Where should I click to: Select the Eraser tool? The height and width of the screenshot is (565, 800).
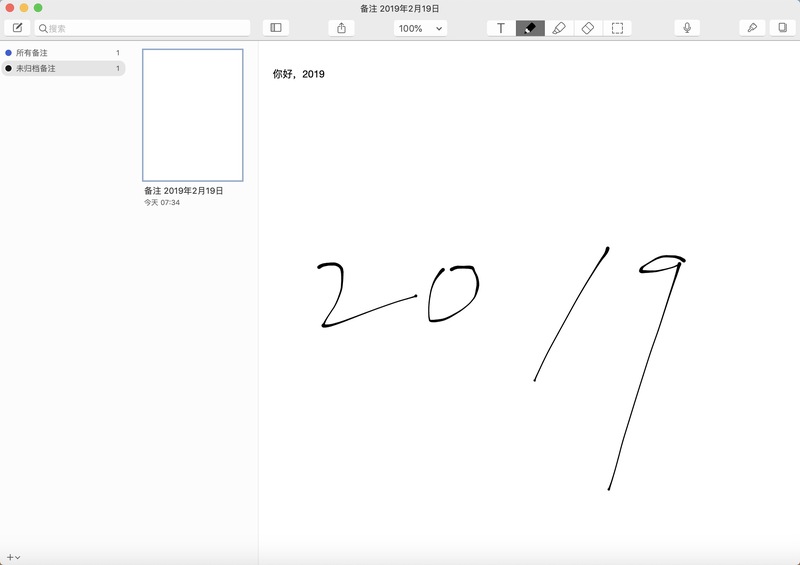pyautogui.click(x=588, y=28)
